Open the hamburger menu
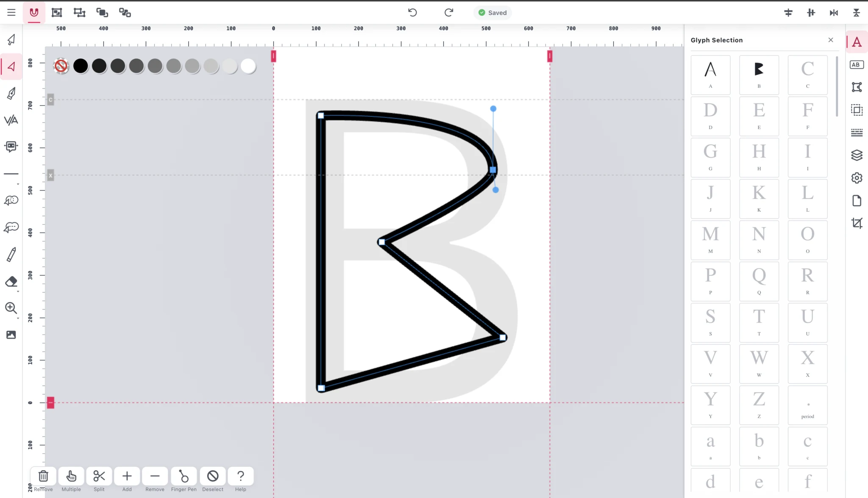The width and height of the screenshot is (868, 498). tap(11, 13)
